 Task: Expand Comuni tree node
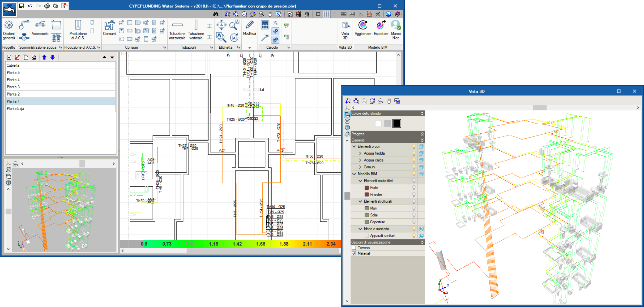pyautogui.click(x=360, y=167)
